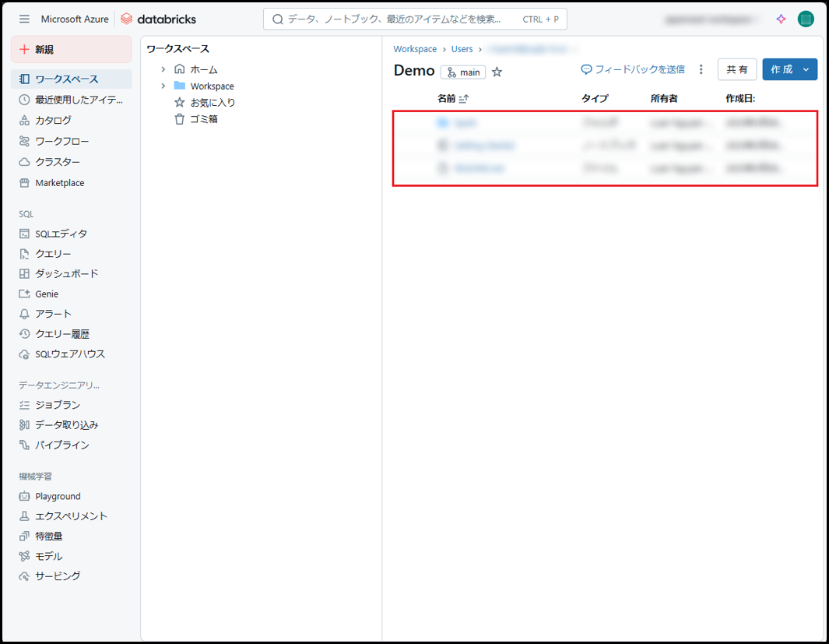This screenshot has width=829, height=644.
Task: Expand the ホーム tree node
Action: tap(163, 69)
